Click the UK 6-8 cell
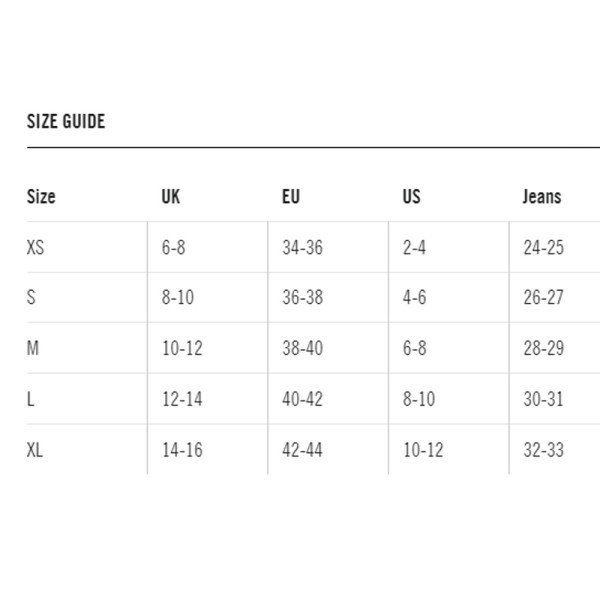 click(173, 247)
